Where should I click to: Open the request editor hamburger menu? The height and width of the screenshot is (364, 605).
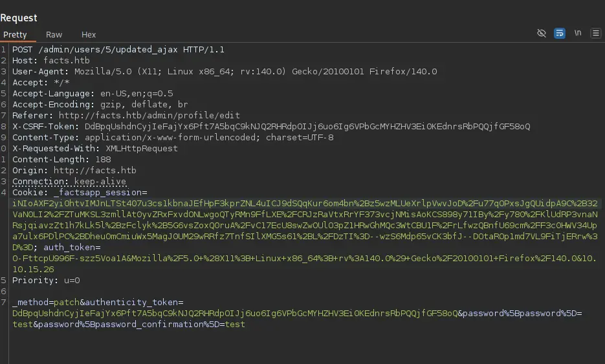tap(596, 33)
